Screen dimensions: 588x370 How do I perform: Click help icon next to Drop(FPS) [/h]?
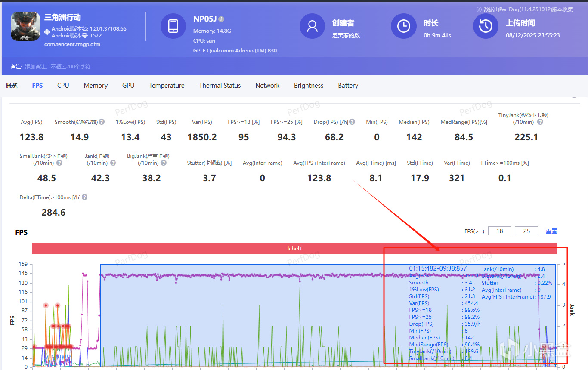[353, 122]
